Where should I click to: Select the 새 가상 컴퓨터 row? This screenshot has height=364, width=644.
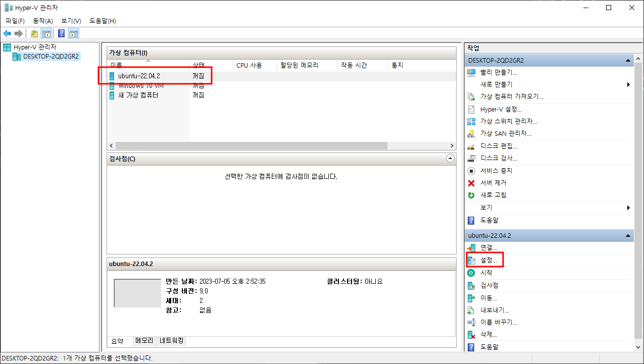(x=281, y=95)
